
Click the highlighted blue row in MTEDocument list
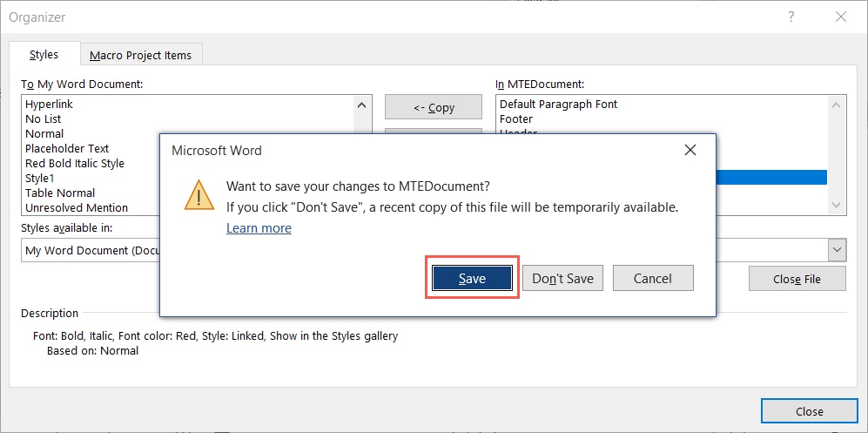(x=771, y=177)
